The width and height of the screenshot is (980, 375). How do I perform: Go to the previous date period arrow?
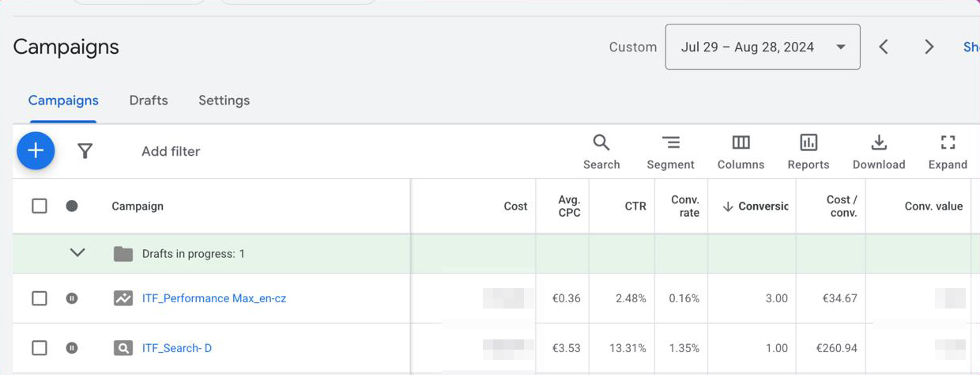pos(884,47)
